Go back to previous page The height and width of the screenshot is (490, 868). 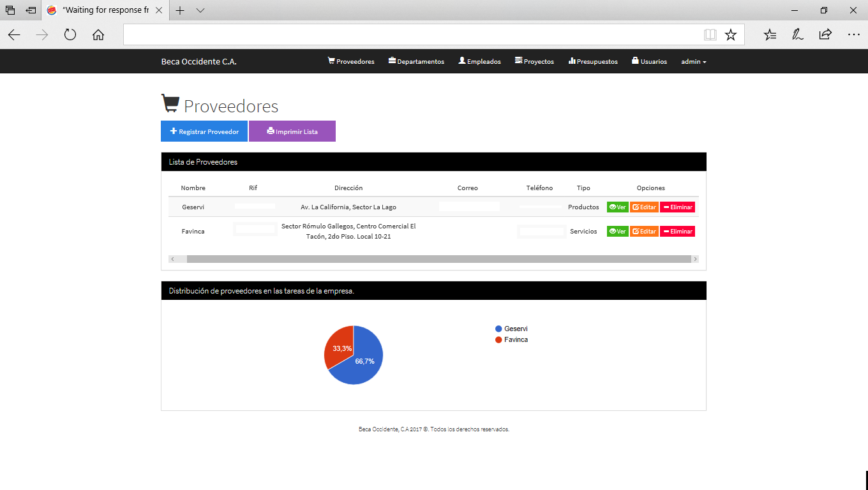click(14, 35)
